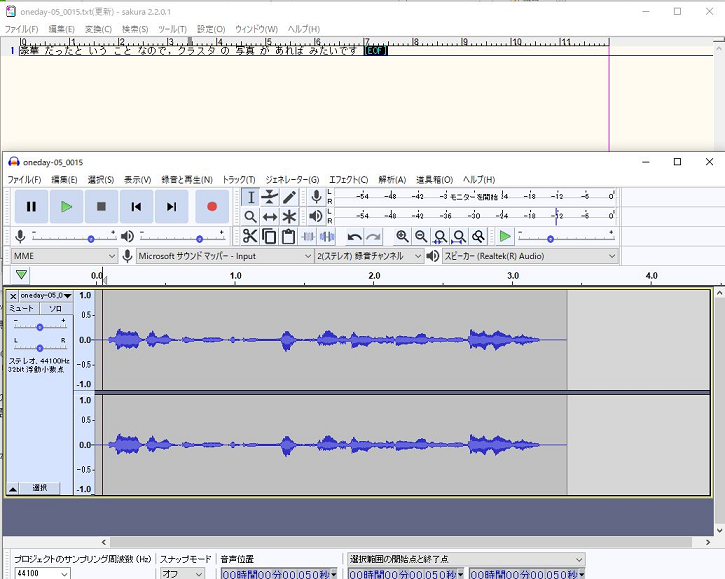The image size is (725, 579).
Task: Open the エフェクト(C) menu in Audacity
Action: (348, 180)
